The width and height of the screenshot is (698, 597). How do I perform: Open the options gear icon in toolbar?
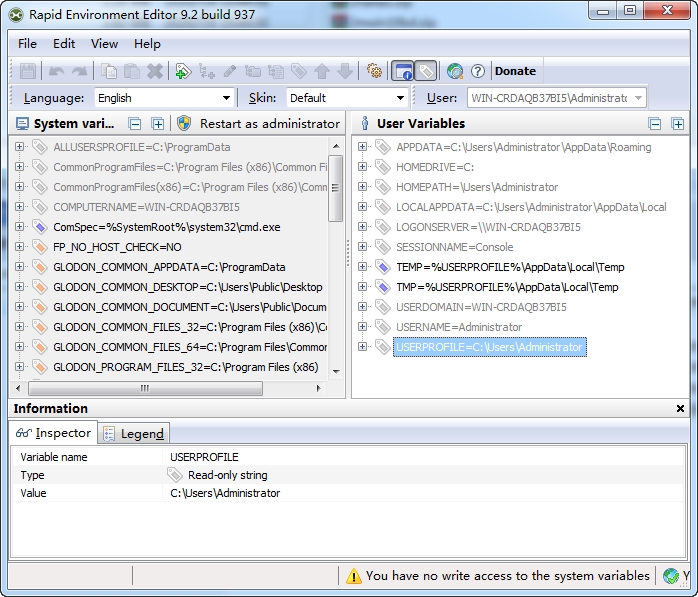tap(374, 71)
